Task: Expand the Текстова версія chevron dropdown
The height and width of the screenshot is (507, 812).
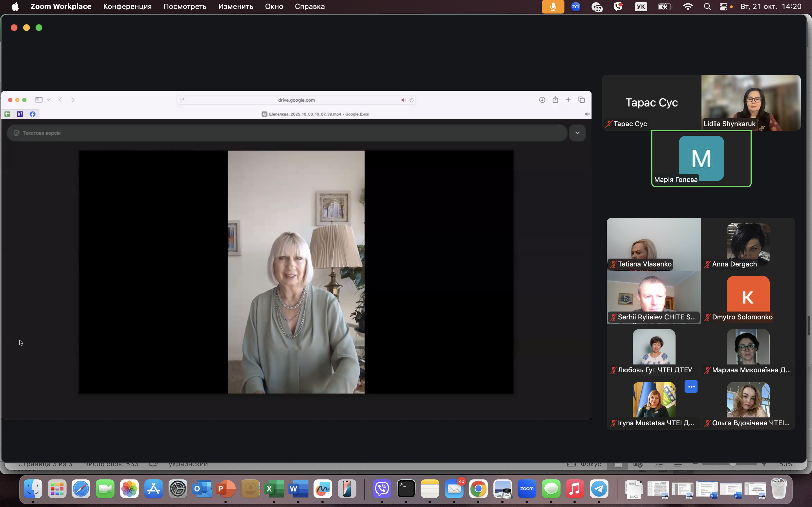Action: coord(577,133)
